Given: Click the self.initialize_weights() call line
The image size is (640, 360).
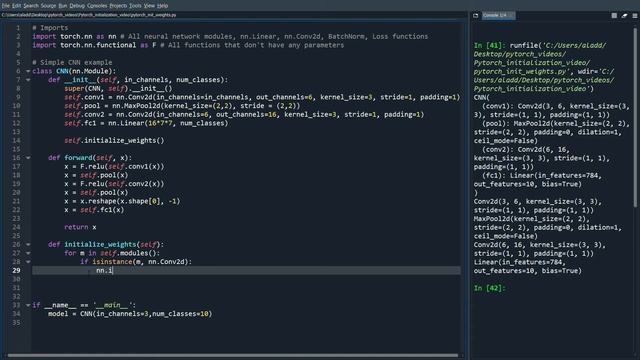Looking at the screenshot, I should (114, 140).
